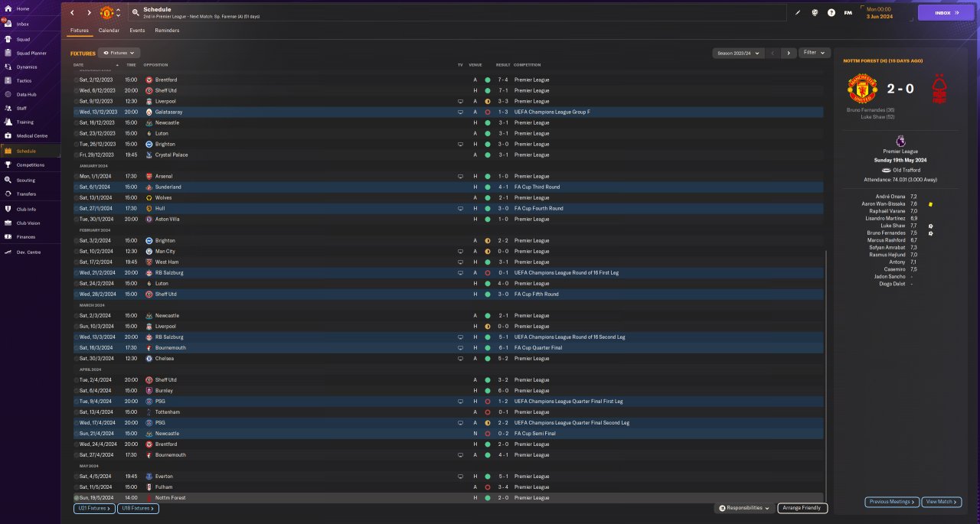Go back with the left arrow
Image resolution: width=980 pixels, height=524 pixels.
coord(72,13)
